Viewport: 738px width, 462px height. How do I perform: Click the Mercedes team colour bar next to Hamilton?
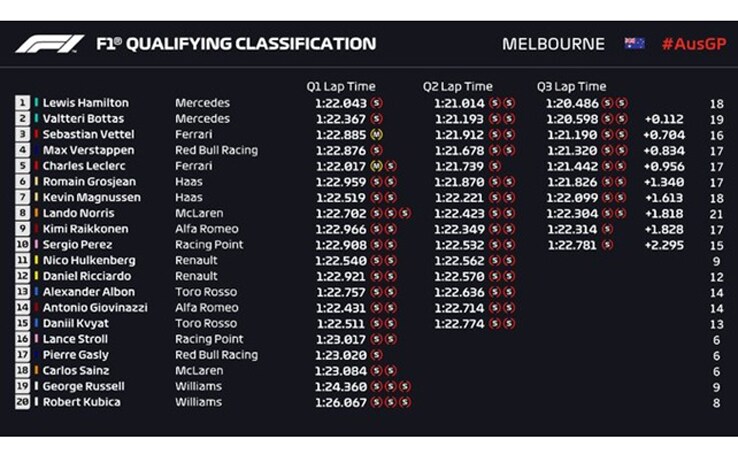pyautogui.click(x=36, y=103)
